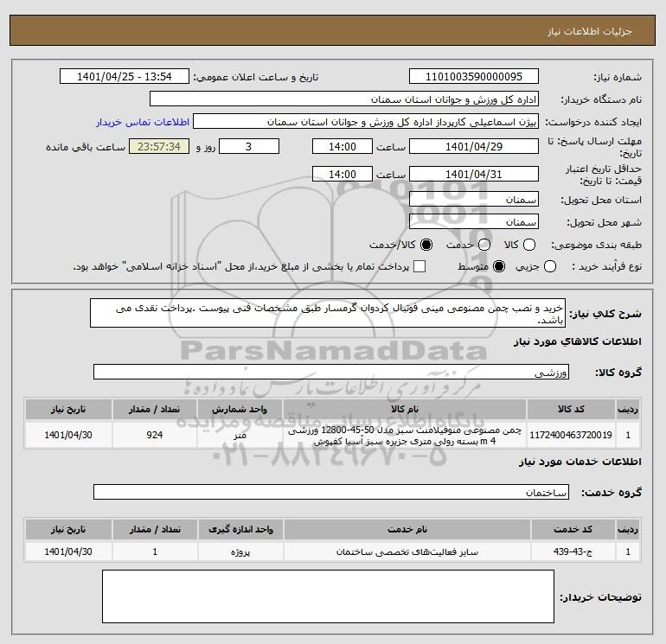Click the اطلاعات کالاهای مورد نیاز heading
Viewport: 666px width, 644px height.
point(577,341)
